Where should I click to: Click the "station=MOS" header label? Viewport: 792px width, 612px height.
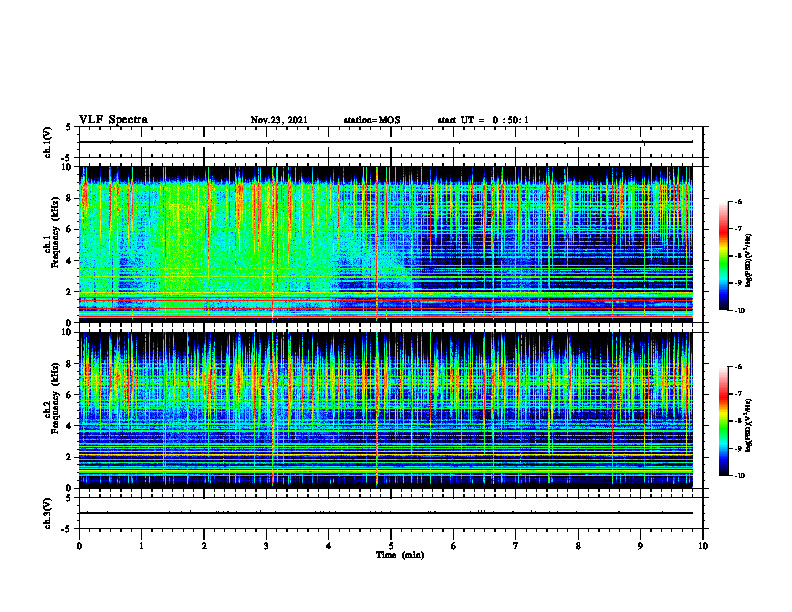click(x=372, y=120)
